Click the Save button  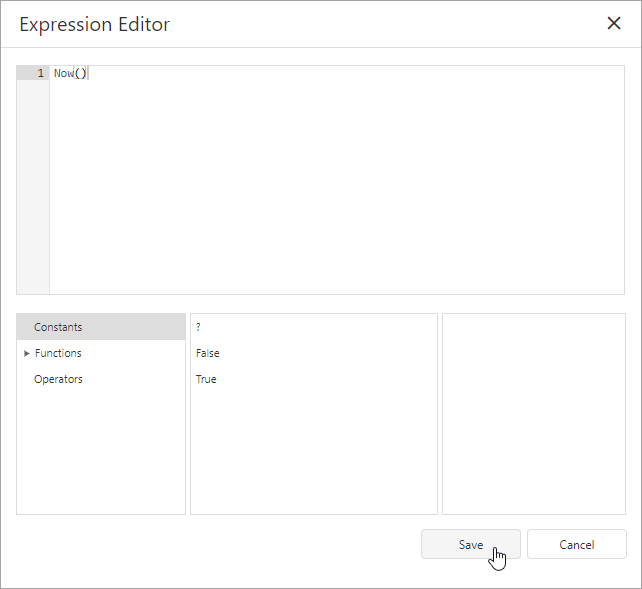(x=470, y=544)
